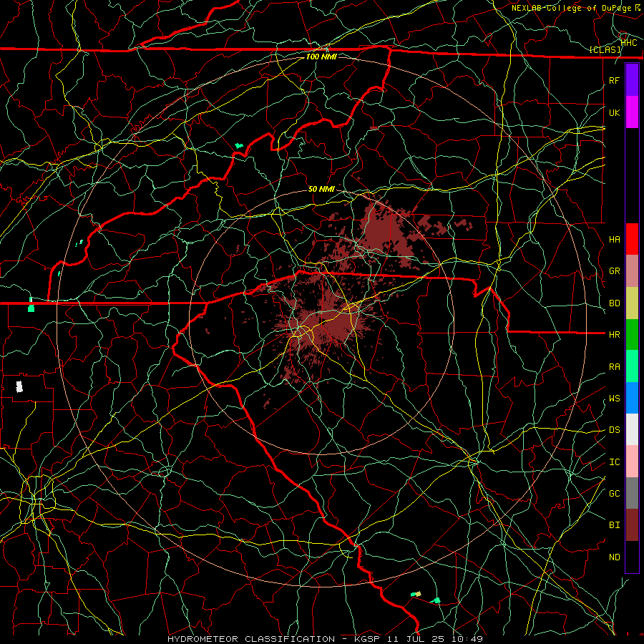Select the IC light pink legend swatch
Image resolution: width=644 pixels, height=644 pixels.
tap(632, 462)
